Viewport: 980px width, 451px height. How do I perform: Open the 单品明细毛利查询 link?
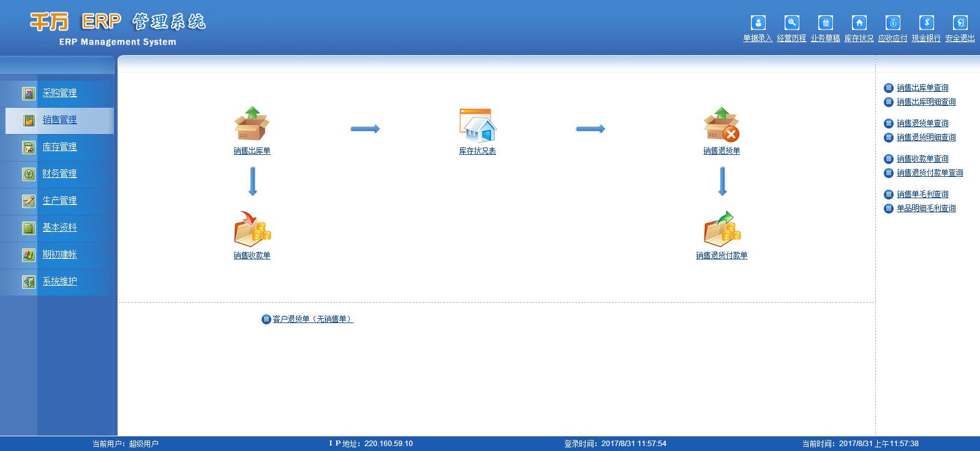[x=926, y=209]
